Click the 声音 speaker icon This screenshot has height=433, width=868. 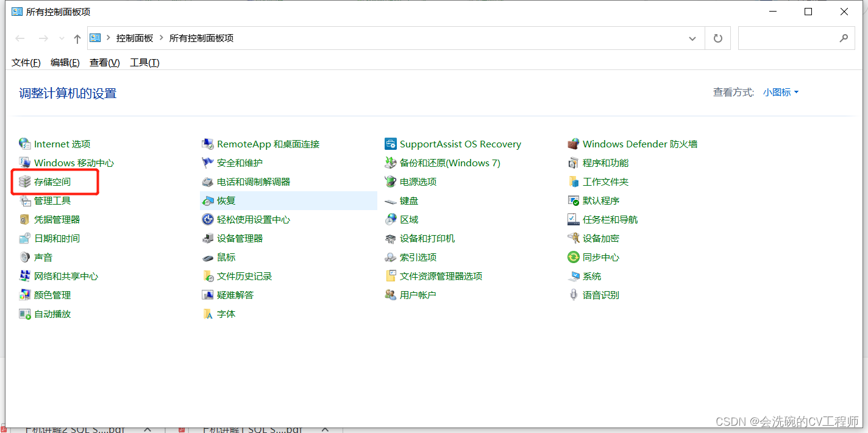[24, 257]
